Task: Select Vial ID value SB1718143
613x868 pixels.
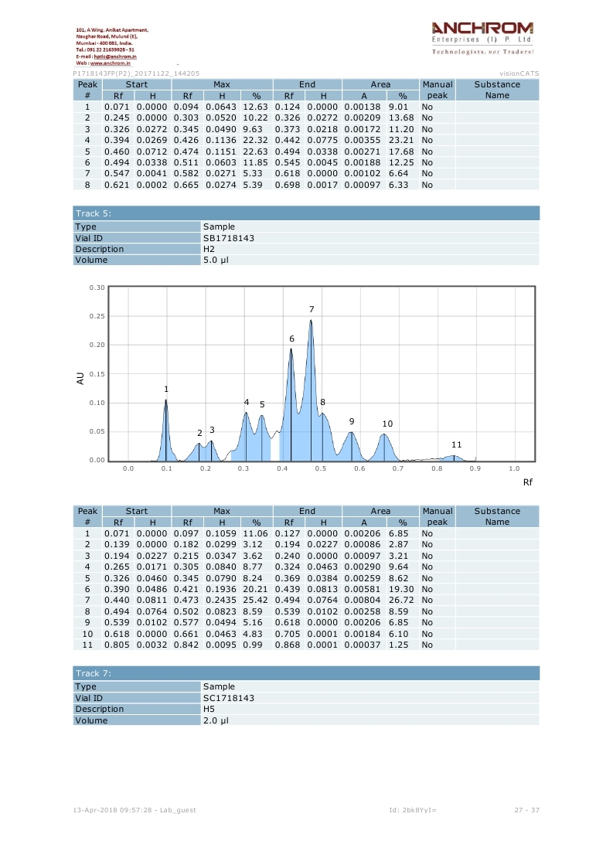Action: click(x=228, y=238)
